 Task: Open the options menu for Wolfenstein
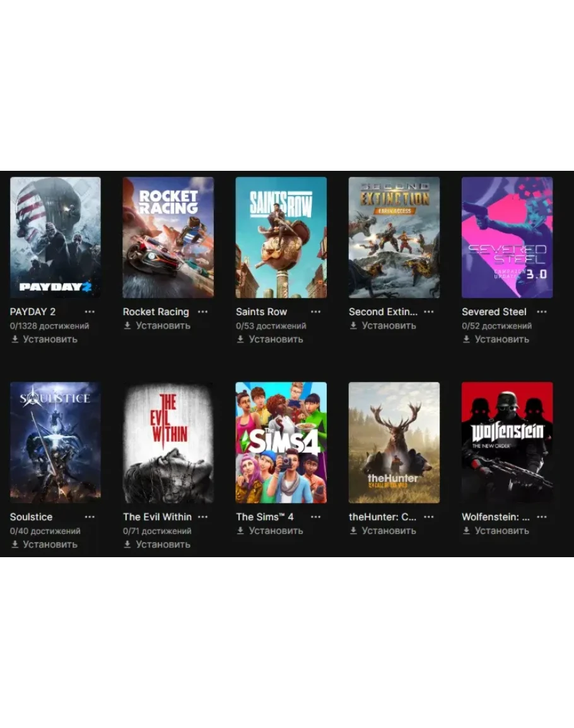[541, 517]
